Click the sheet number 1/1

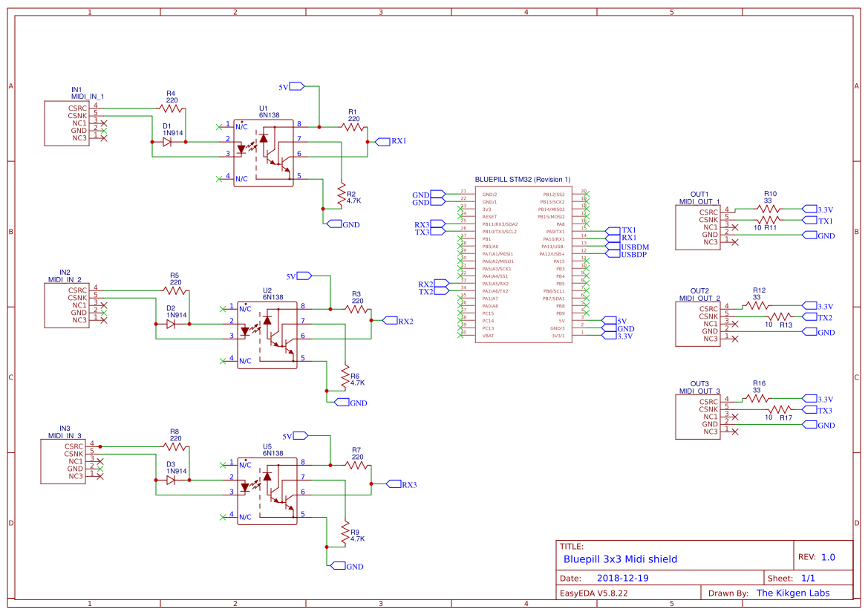click(808, 578)
